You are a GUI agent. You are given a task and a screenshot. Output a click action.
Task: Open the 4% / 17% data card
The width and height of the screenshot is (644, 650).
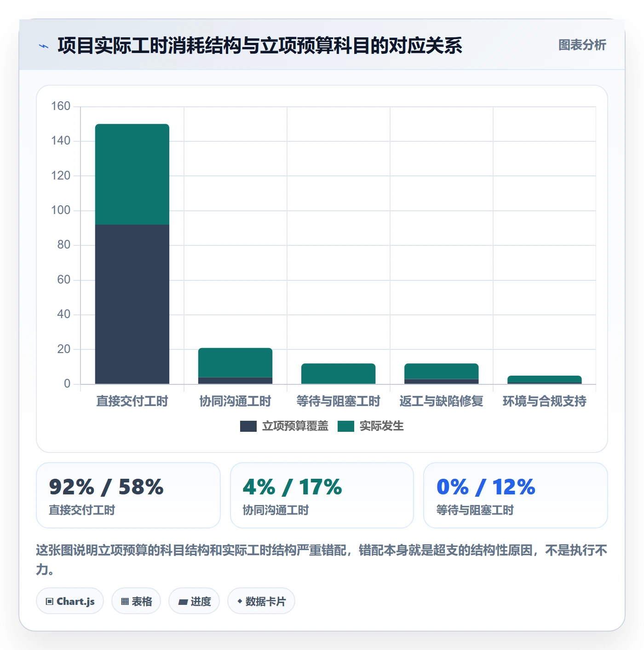click(x=322, y=495)
